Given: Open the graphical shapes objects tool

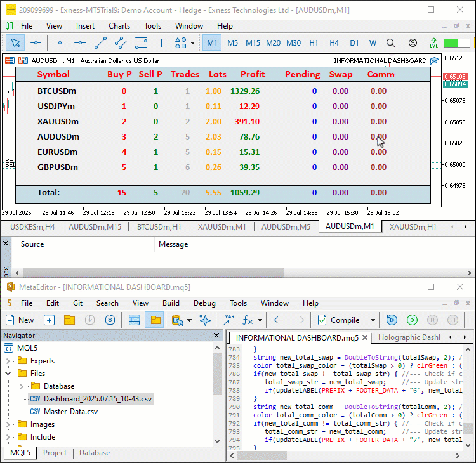Looking at the screenshot, I should pyautogui.click(x=181, y=42).
